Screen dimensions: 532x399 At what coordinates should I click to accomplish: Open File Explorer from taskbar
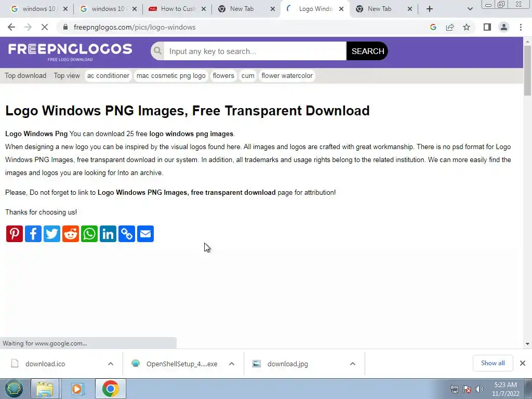click(45, 389)
